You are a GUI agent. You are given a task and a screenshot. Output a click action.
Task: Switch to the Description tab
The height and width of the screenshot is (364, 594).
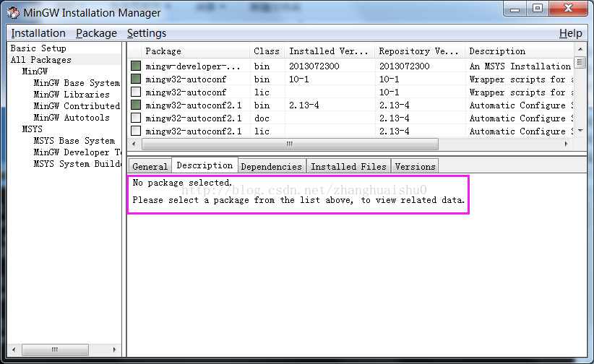click(x=205, y=165)
